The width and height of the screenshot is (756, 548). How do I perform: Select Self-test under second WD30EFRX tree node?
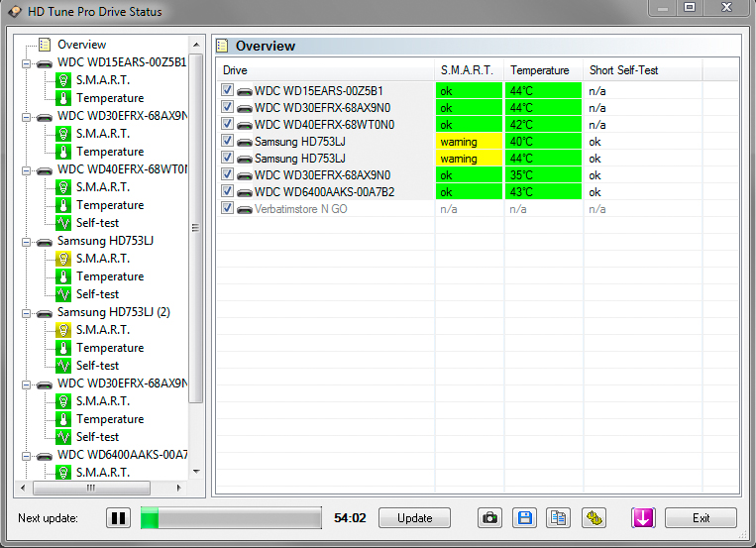pos(97,437)
